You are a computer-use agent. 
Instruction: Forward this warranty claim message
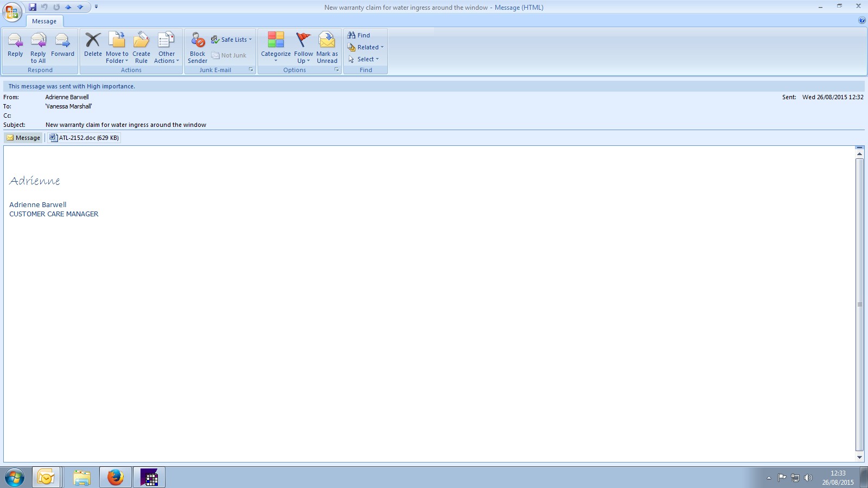coord(62,46)
